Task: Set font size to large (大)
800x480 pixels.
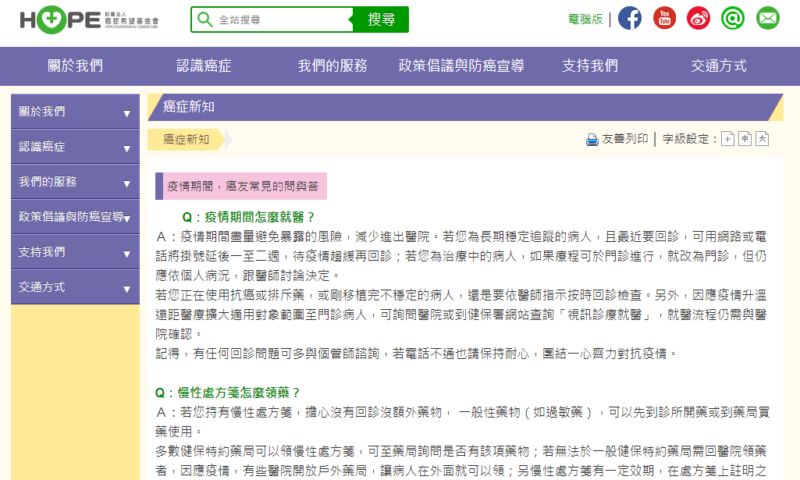Action: pos(762,139)
